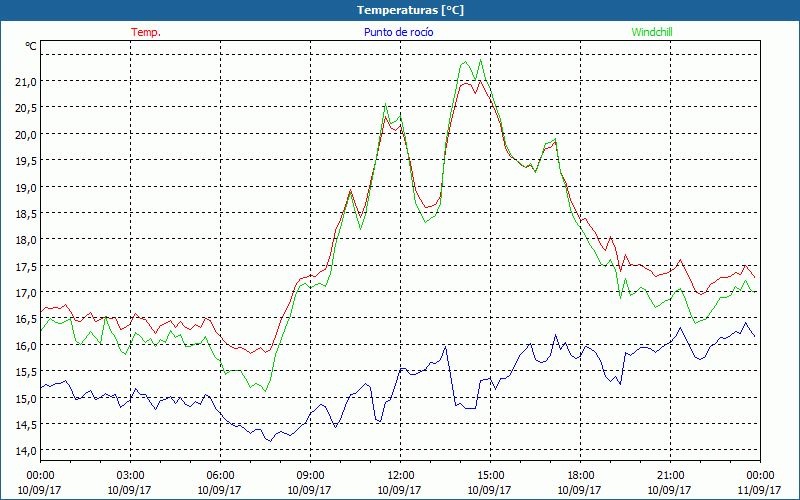Click the °C unit label on y-axis
Image resolution: width=800 pixels, height=500 pixels.
click(31, 46)
